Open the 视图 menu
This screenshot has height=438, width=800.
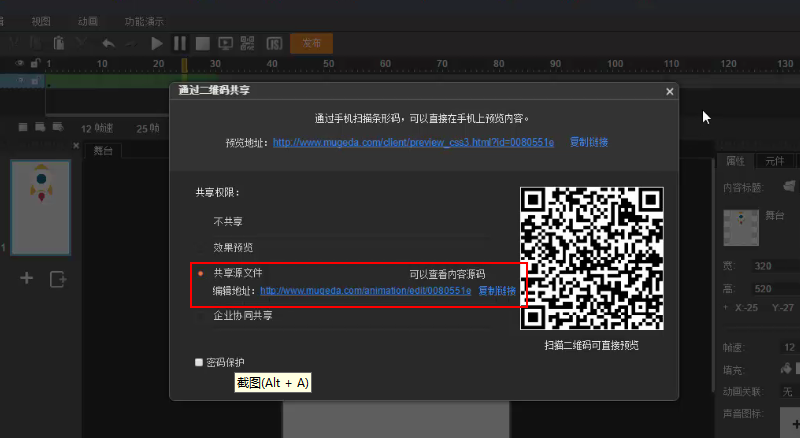[41, 21]
